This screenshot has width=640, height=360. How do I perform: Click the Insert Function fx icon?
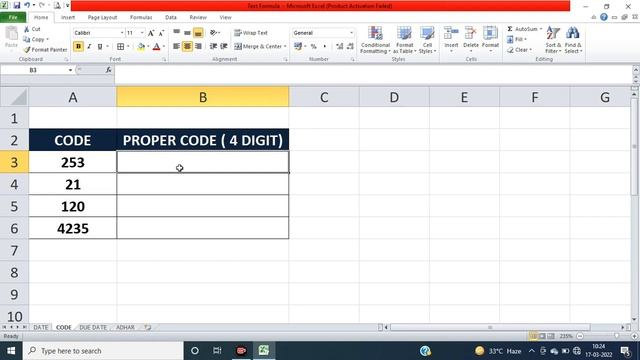[x=108, y=70]
